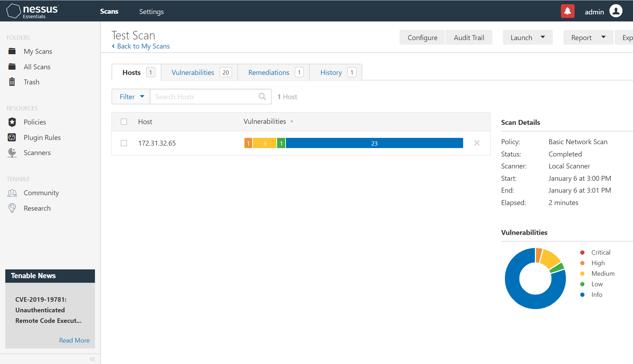
Task: Click the Research lightbulb icon
Action: pos(12,208)
